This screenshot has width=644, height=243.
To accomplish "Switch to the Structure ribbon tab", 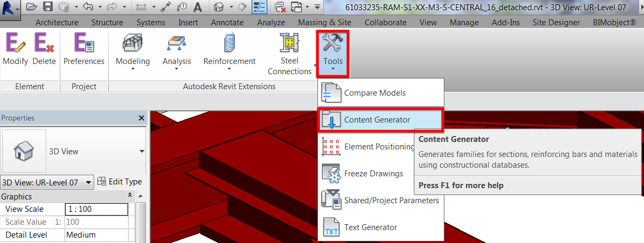I will [x=107, y=23].
